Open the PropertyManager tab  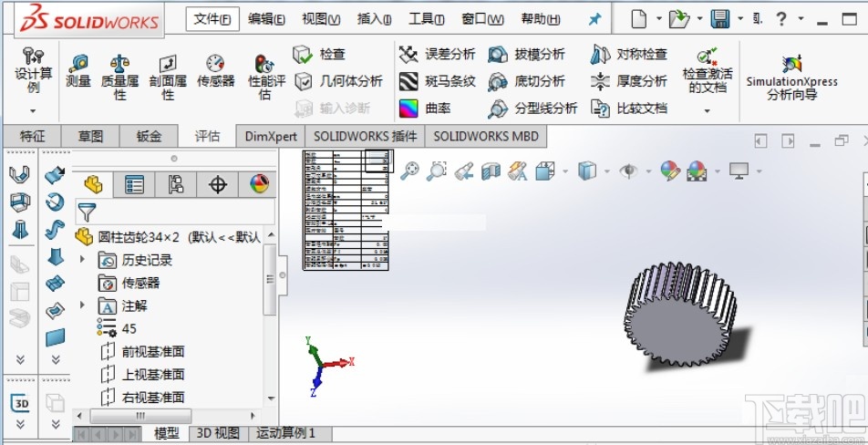click(134, 184)
